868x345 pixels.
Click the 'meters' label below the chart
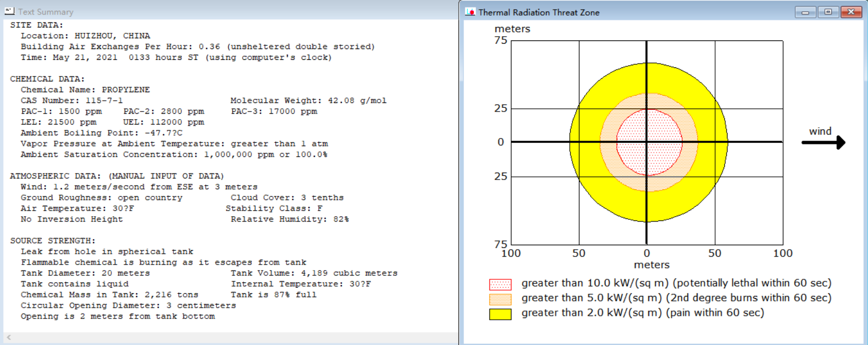pos(652,265)
